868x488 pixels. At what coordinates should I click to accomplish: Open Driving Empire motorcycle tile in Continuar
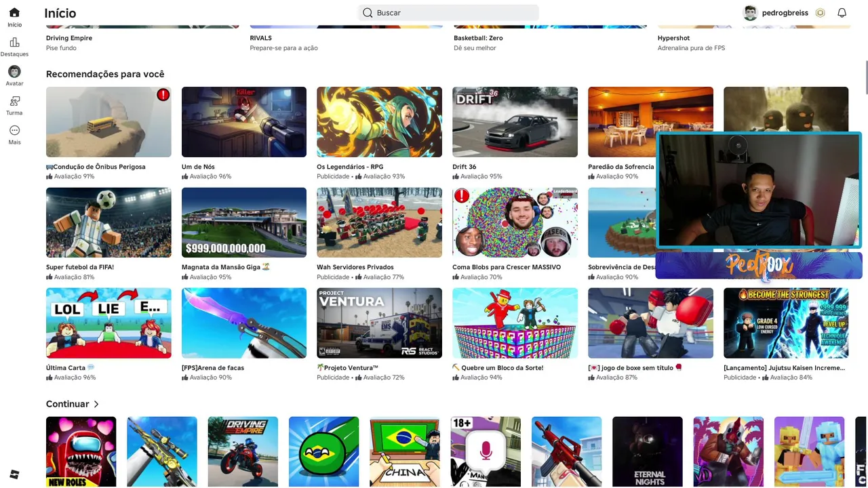pyautogui.click(x=243, y=451)
